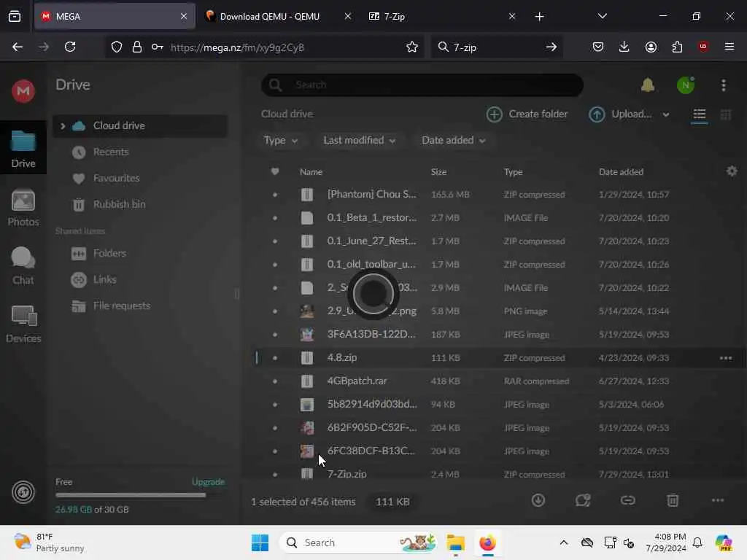Click favourite heart column header
Image resolution: width=747 pixels, height=560 pixels.
[275, 171]
